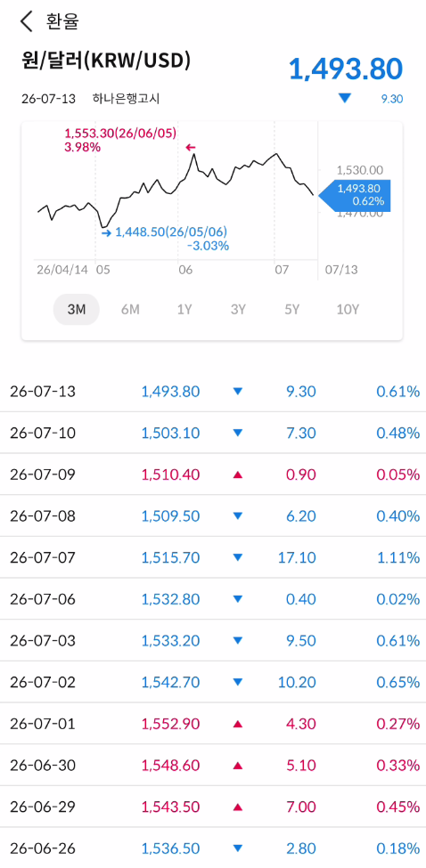Viewport: 426px width, 868px height.
Task: Tap the back arrow next to 환율
Action: pos(27,21)
